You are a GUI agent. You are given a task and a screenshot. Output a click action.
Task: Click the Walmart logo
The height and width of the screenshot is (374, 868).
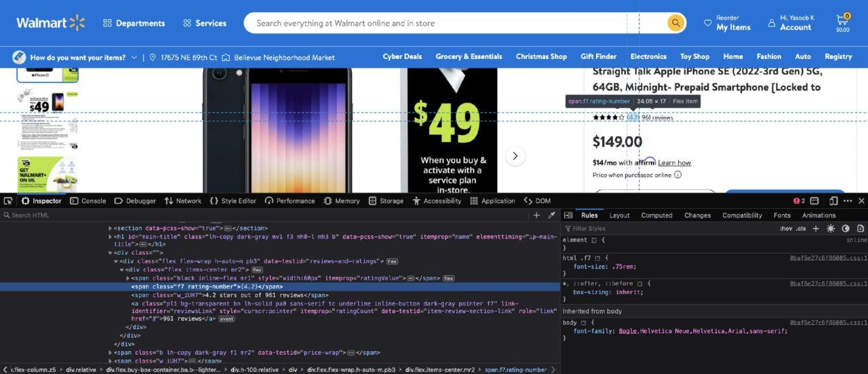(50, 23)
